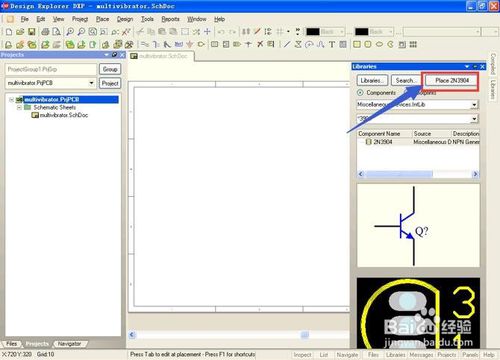This screenshot has width=500, height=360.
Task: Select the 2N3904 component row
Action: point(418,142)
